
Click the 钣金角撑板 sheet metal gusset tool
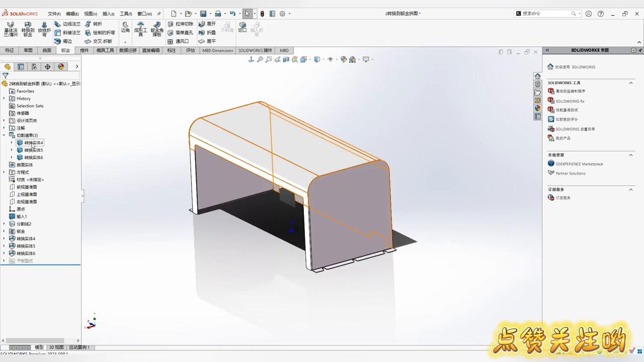click(157, 29)
